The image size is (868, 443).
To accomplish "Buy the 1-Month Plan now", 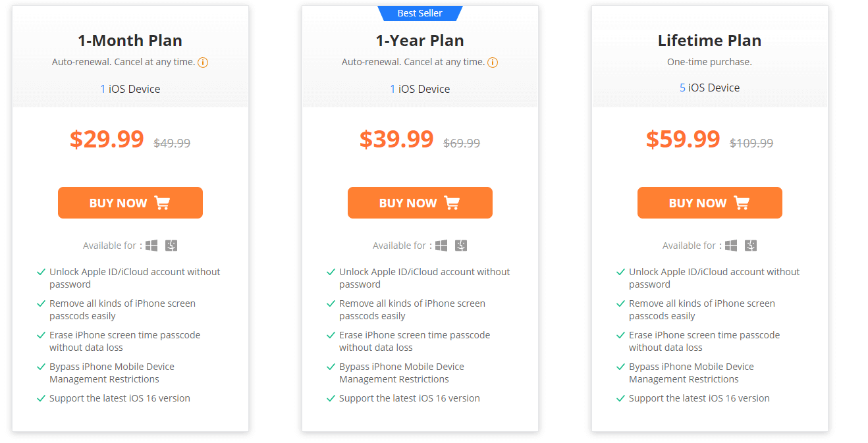I will click(130, 203).
